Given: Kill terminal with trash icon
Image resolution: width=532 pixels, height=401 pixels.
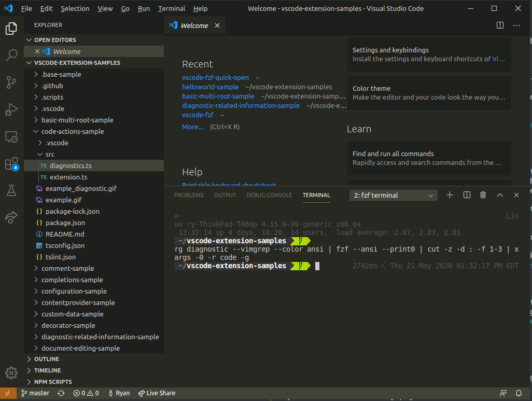Looking at the screenshot, I should (483, 195).
